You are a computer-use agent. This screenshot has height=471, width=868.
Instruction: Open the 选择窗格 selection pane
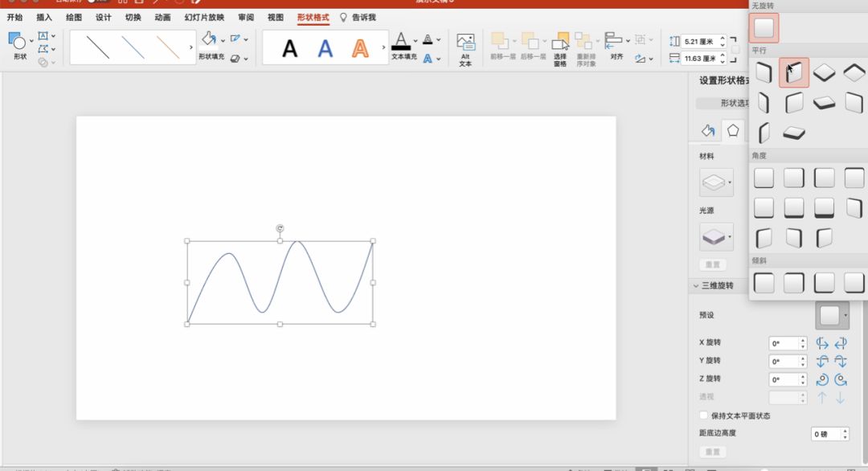pos(560,50)
